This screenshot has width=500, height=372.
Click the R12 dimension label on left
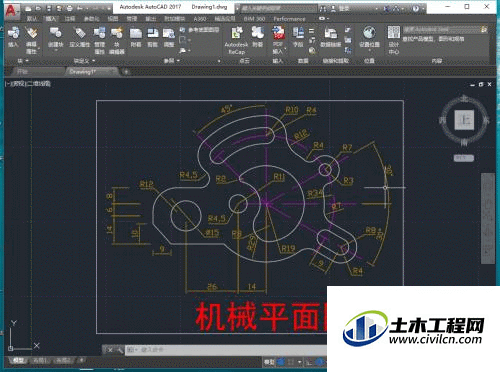(146, 184)
